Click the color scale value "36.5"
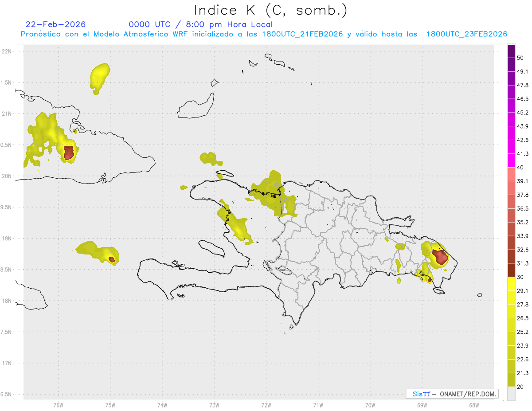The height and width of the screenshot is (411, 532). (x=523, y=208)
